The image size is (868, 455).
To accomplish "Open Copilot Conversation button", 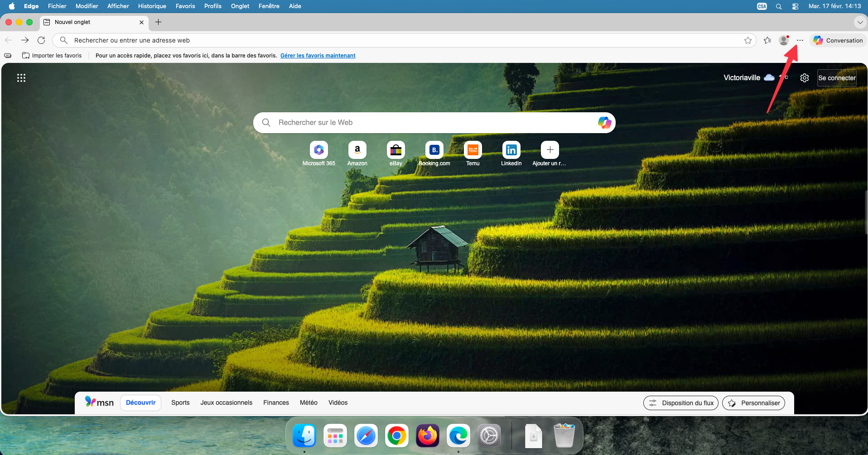I will coord(838,40).
